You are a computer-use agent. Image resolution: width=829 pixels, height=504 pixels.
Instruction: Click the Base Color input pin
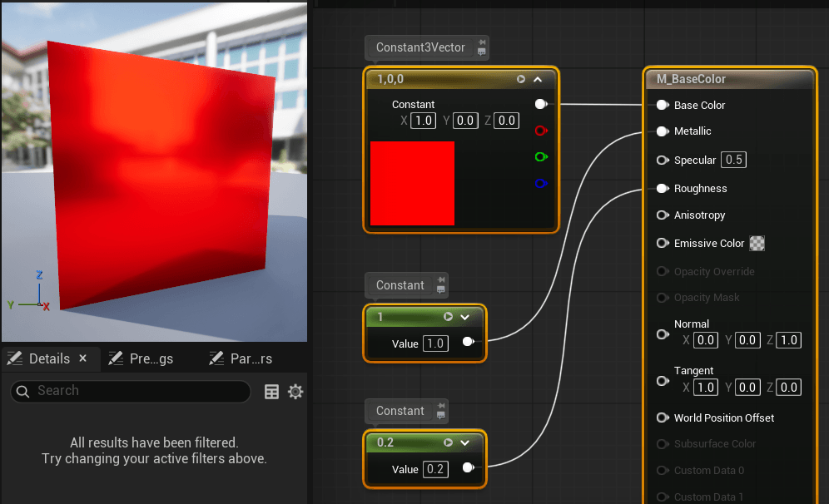[662, 106]
